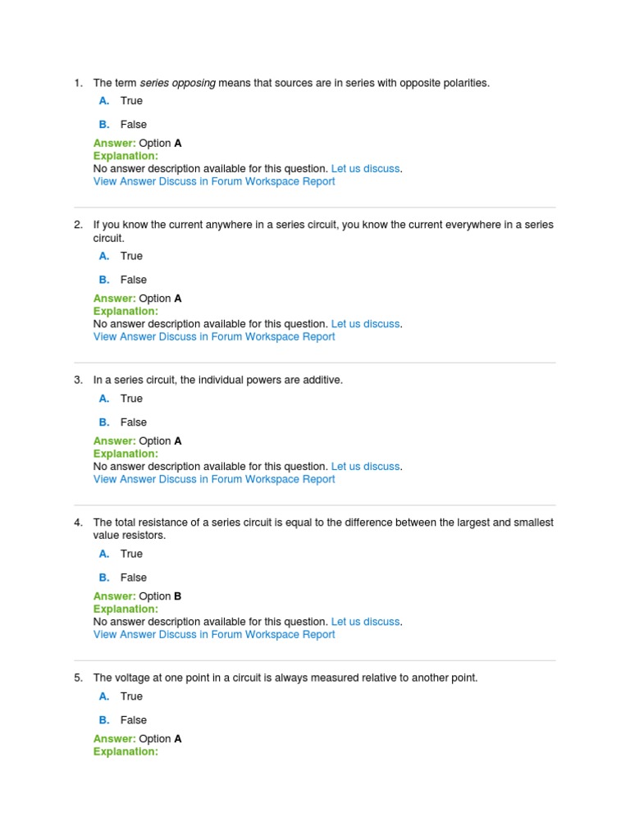The width and height of the screenshot is (630, 840).
Task: Click 'Report' link below question 4
Action: [x=318, y=635]
